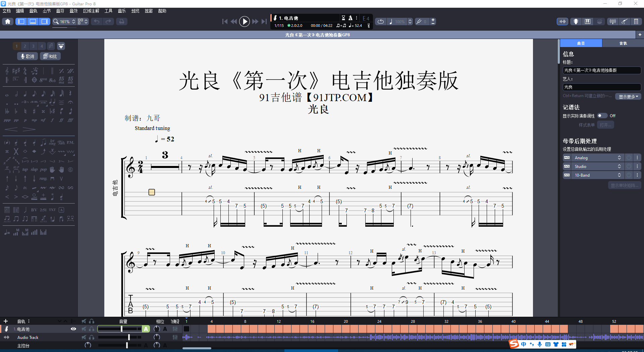
Task: Open the 小节 (Bar) menu
Action: [47, 11]
